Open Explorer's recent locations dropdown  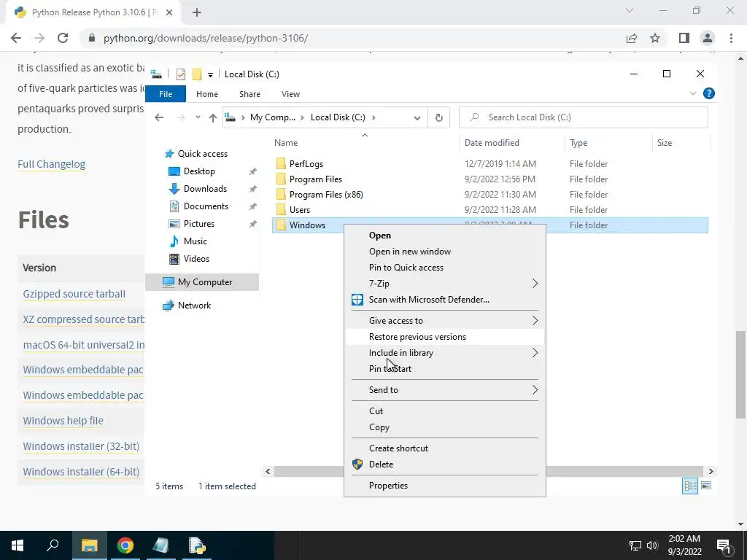click(198, 117)
